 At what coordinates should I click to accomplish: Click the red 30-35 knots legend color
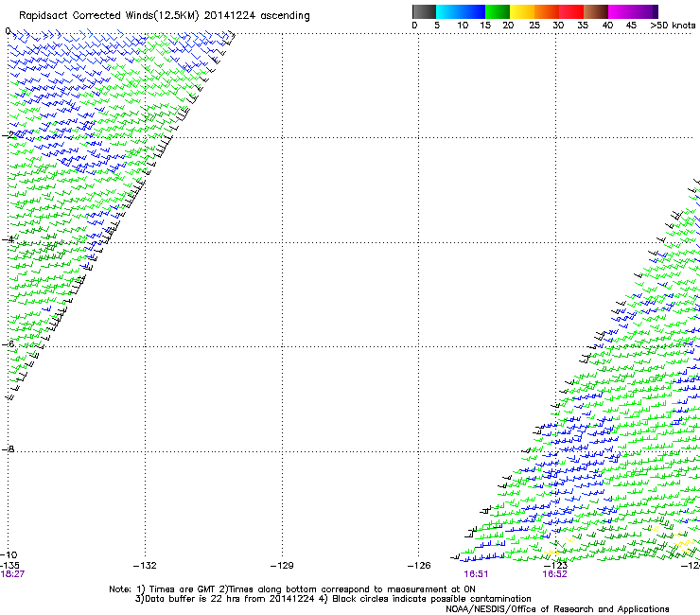click(571, 11)
